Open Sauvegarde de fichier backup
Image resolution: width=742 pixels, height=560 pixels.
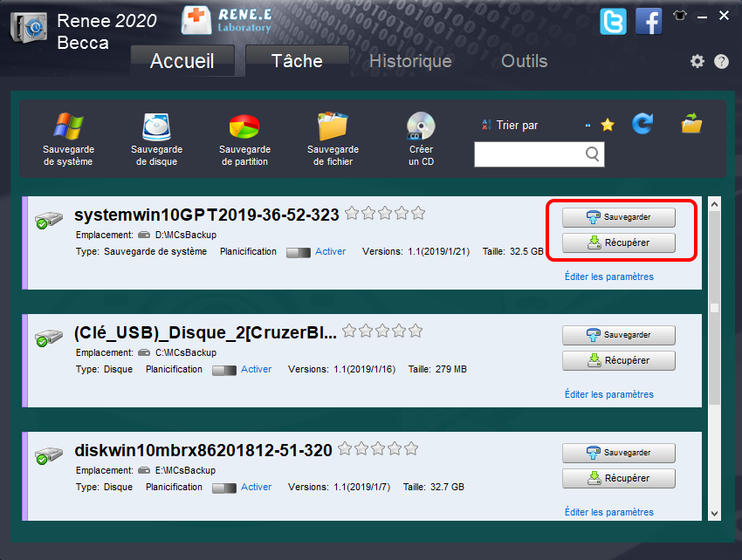coord(333,139)
